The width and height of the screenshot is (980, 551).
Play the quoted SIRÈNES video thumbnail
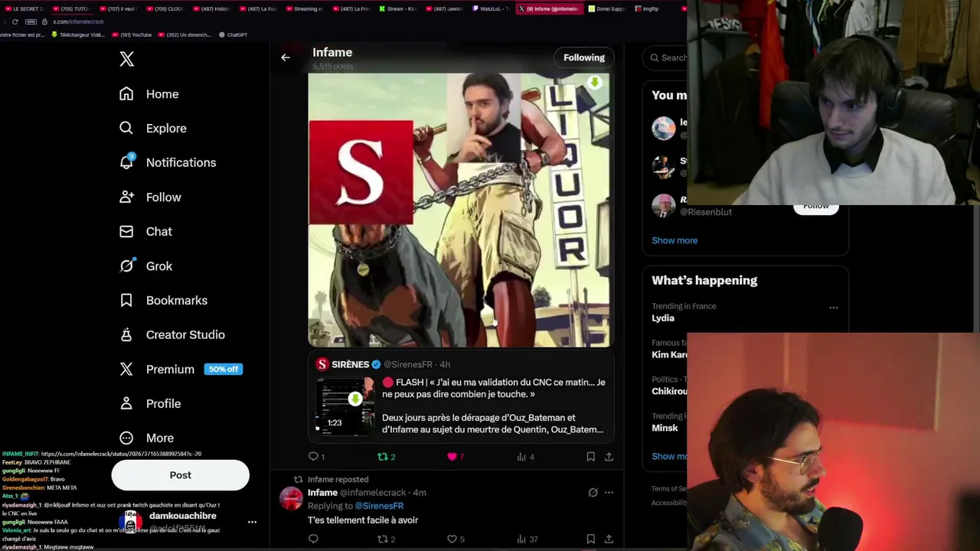point(345,406)
